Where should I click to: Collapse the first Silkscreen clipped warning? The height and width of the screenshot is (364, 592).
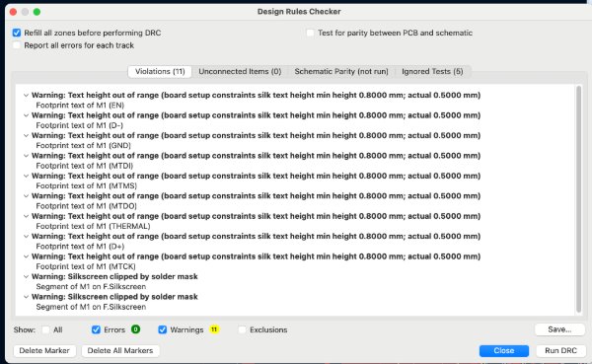(26, 276)
